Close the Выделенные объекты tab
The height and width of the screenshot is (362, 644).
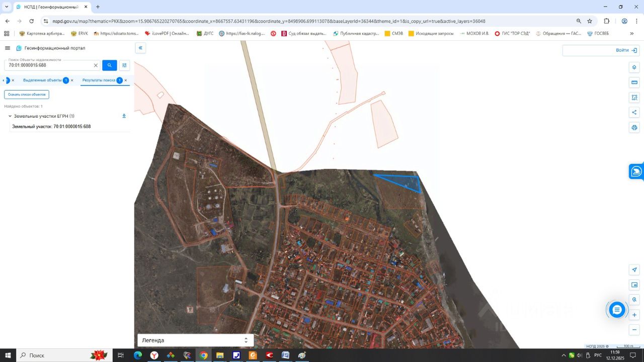(72, 80)
